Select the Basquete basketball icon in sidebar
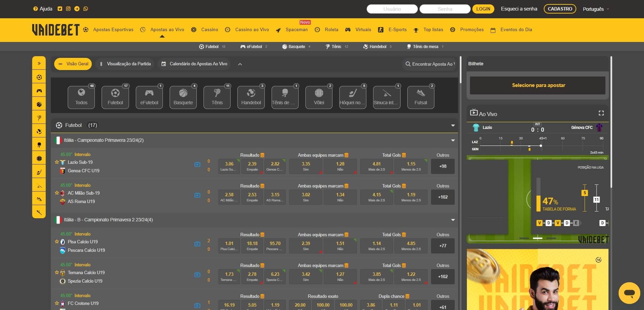Screen dimensions: 644x310 [x=39, y=104]
